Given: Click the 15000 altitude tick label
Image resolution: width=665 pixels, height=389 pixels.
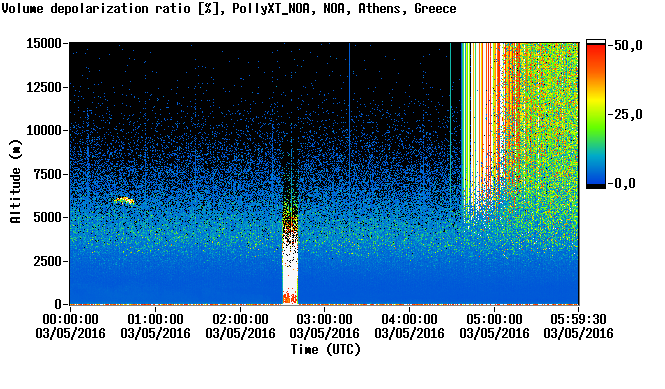Looking at the screenshot, I should point(44,43).
